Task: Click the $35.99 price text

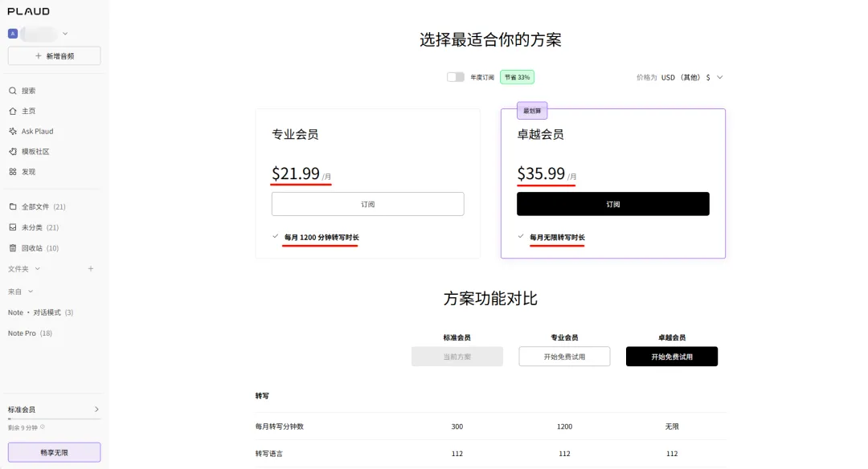Action: coord(541,173)
